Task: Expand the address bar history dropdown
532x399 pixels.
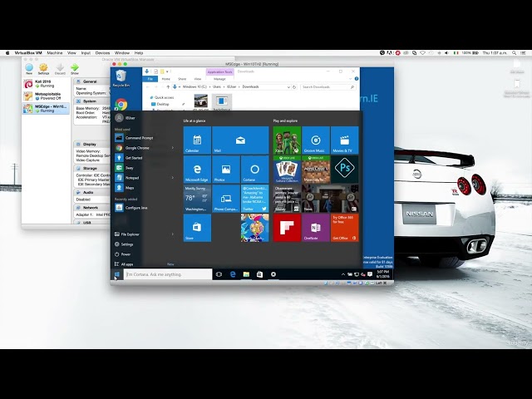Action: [x=288, y=86]
